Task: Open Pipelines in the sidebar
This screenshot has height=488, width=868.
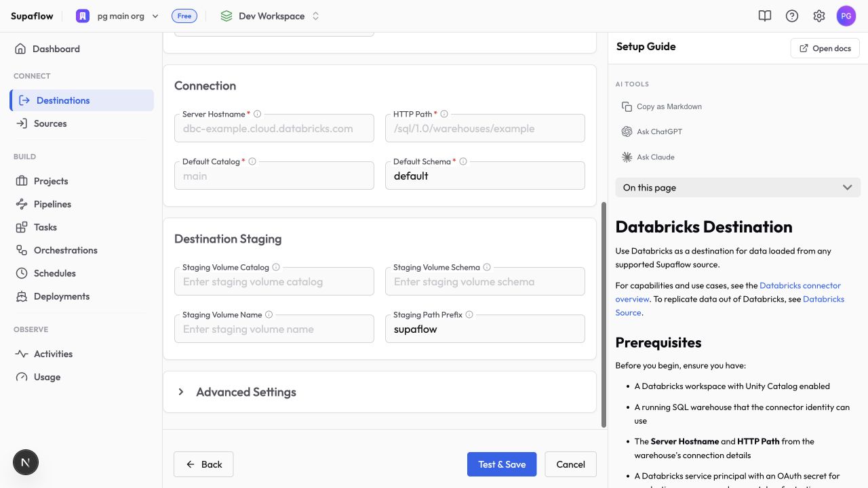Action: 81,204
